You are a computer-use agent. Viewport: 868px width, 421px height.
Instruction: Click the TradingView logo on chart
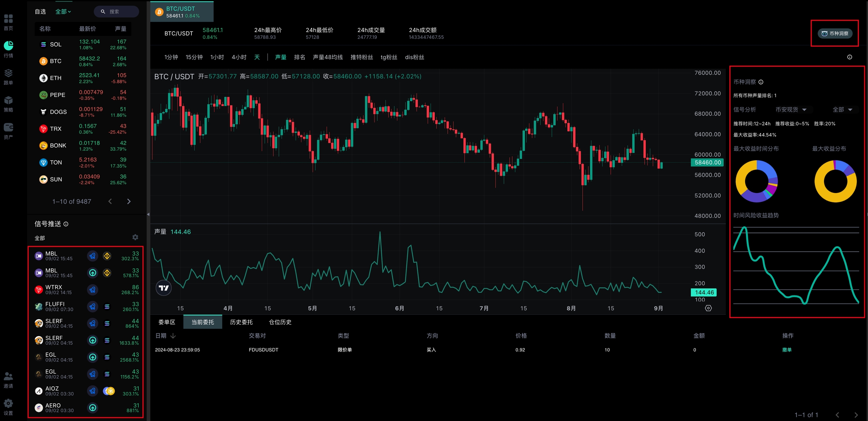pos(164,288)
